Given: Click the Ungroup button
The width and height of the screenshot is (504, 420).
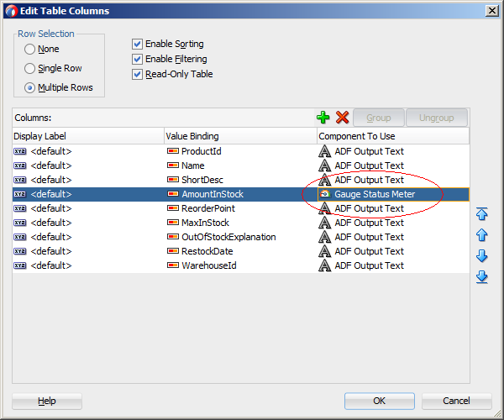Looking at the screenshot, I should click(x=437, y=118).
